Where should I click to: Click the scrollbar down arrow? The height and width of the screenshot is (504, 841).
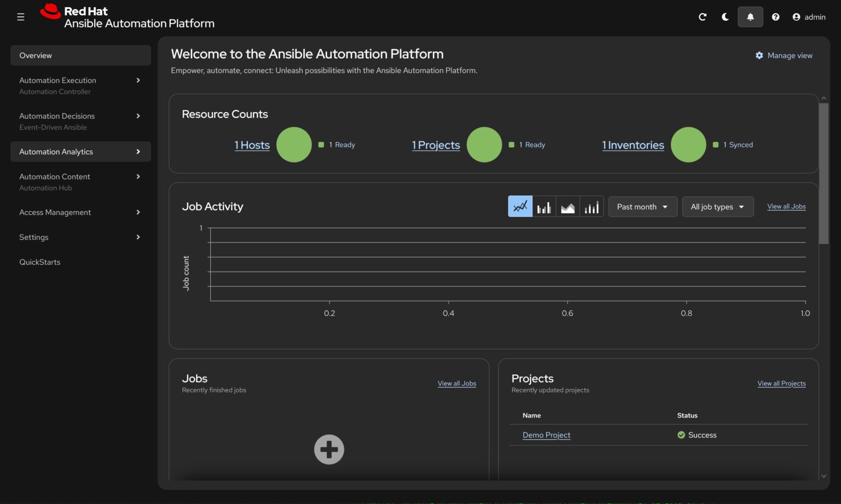[x=823, y=476]
